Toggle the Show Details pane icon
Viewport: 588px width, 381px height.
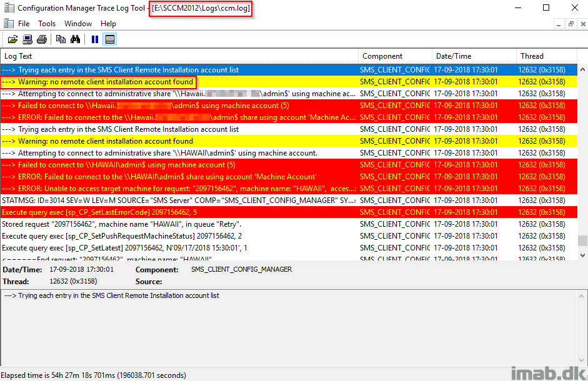tap(110, 39)
